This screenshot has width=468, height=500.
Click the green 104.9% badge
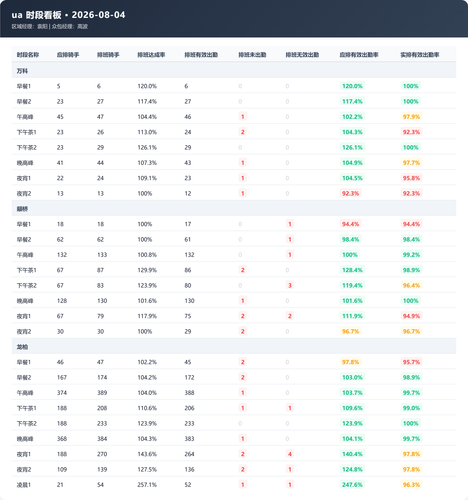pos(352,163)
